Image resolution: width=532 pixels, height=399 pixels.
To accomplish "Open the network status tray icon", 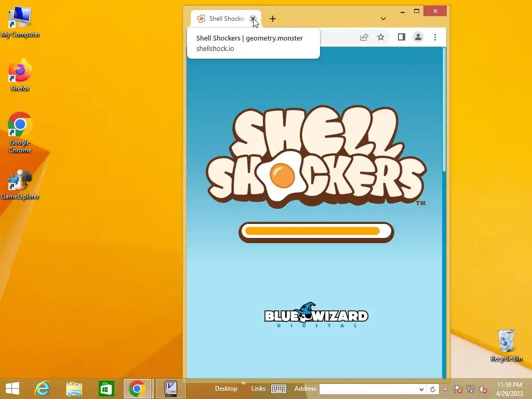I will coord(471,389).
